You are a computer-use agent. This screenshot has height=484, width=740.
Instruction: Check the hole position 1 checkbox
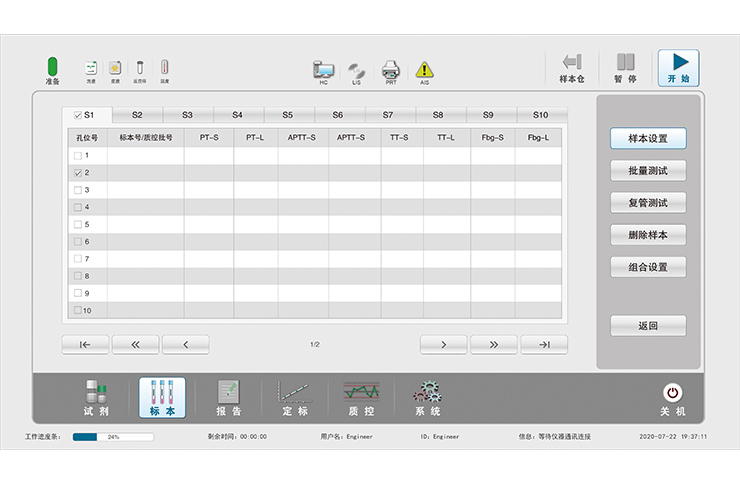point(78,156)
